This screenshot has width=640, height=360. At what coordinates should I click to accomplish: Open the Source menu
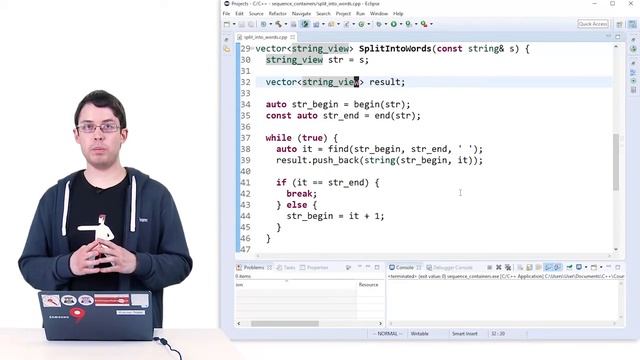[x=256, y=13]
